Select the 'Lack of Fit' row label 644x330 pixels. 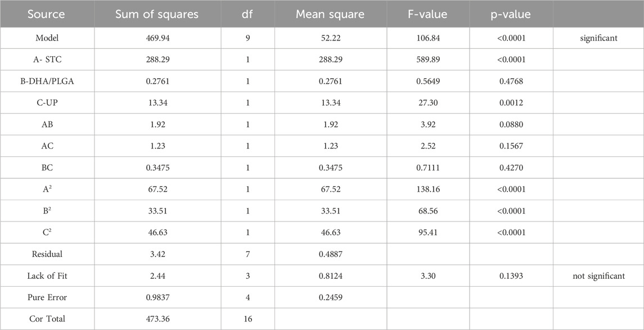(47, 276)
